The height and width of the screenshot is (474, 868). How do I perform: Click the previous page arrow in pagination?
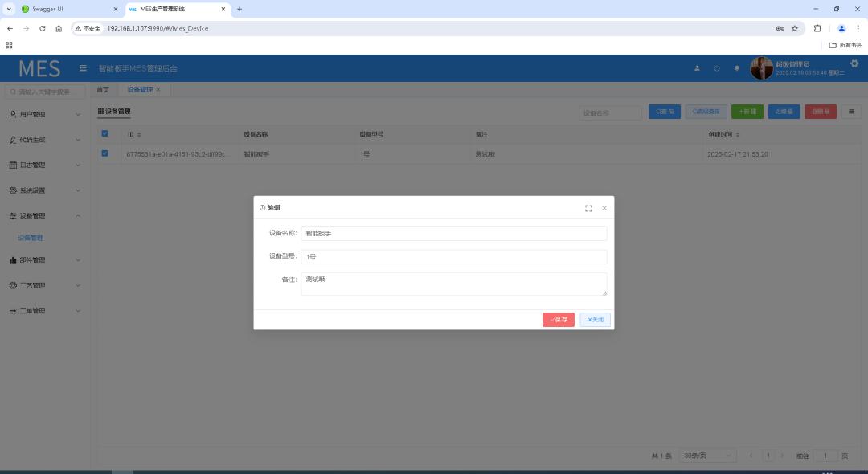point(751,456)
